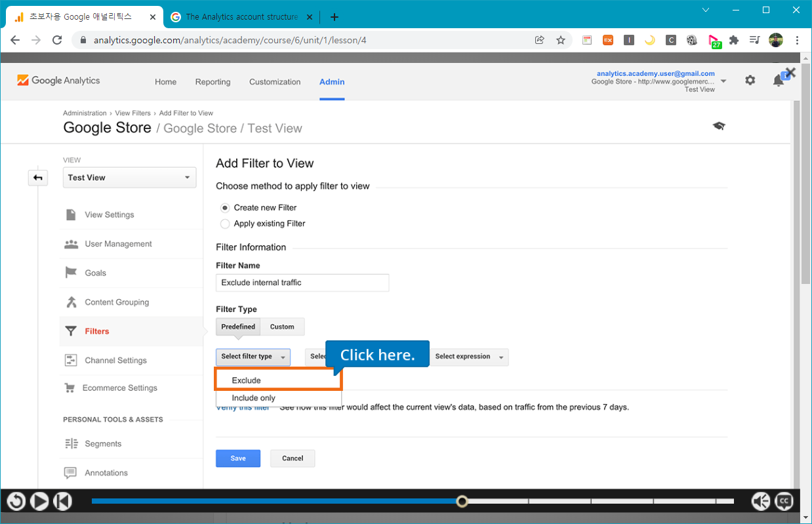Image resolution: width=812 pixels, height=524 pixels.
Task: Expand the account selector arrow near the email
Action: (723, 81)
